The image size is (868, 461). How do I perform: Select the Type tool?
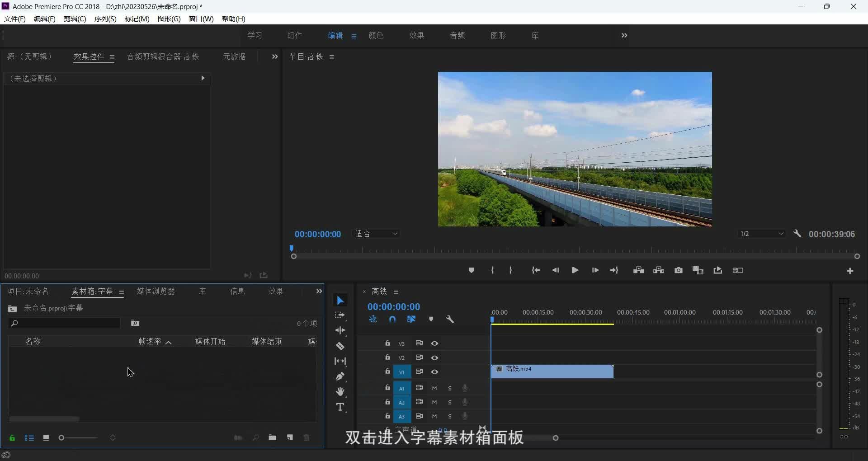point(340,407)
